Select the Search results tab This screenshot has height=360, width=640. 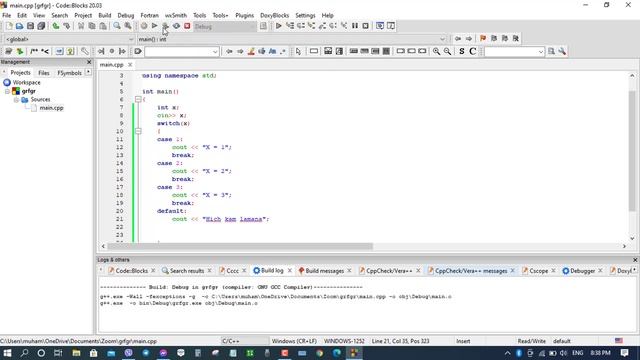(x=187, y=271)
